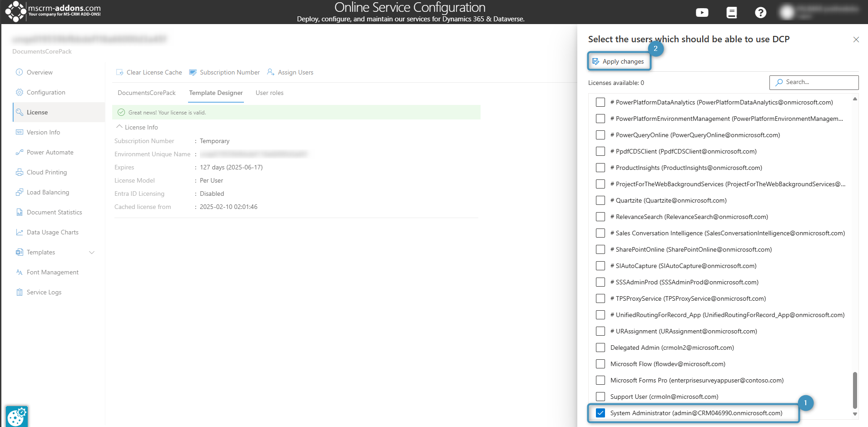Click the License key icon in sidebar
868x427 pixels.
pos(19,112)
